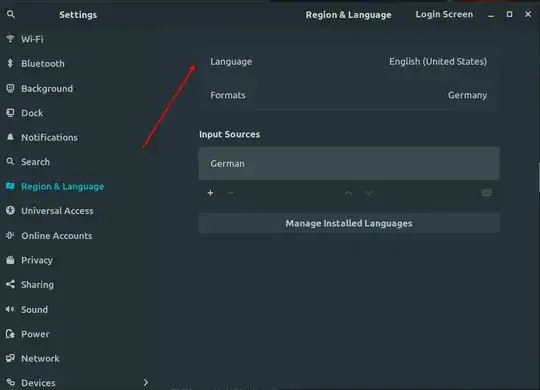Change Formats region from Germany
This screenshot has width=540, height=390.
(x=349, y=95)
